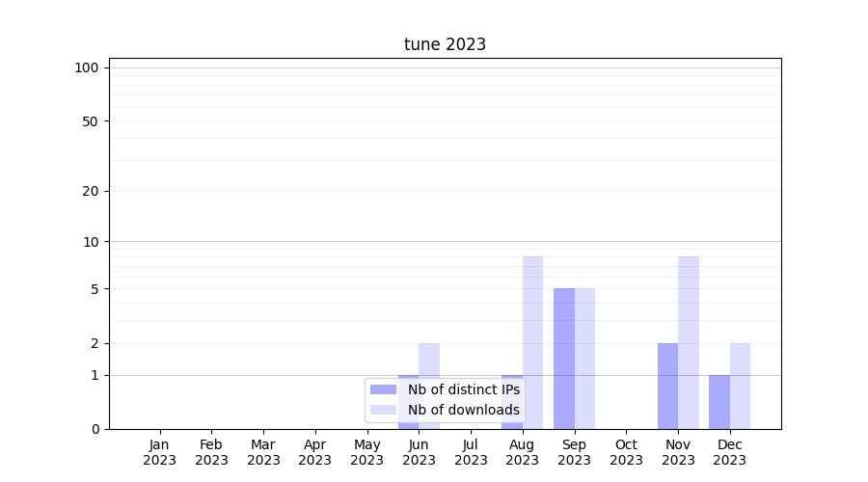Select the "Nb of downloads" legend label

463,410
